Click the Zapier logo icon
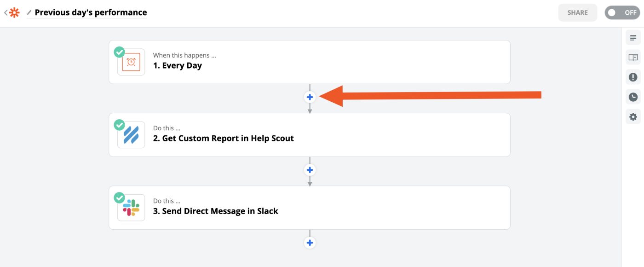The image size is (644, 267). point(15,13)
